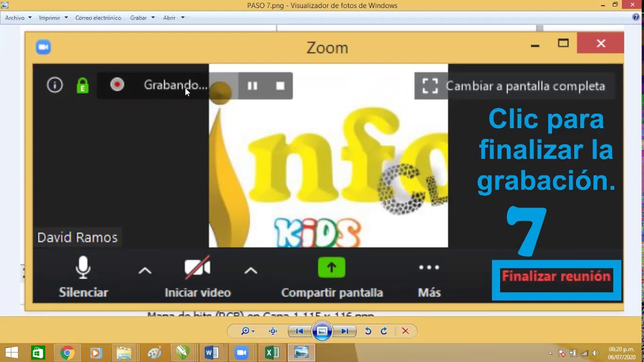Open the Windows Start button
This screenshot has width=644, height=362.
click(x=12, y=353)
